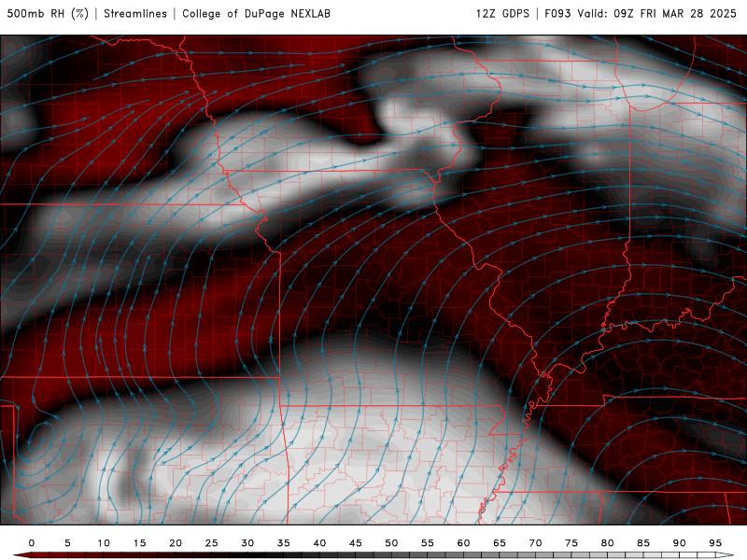Click the "85" legend value
The image size is (747, 560).
(x=643, y=543)
